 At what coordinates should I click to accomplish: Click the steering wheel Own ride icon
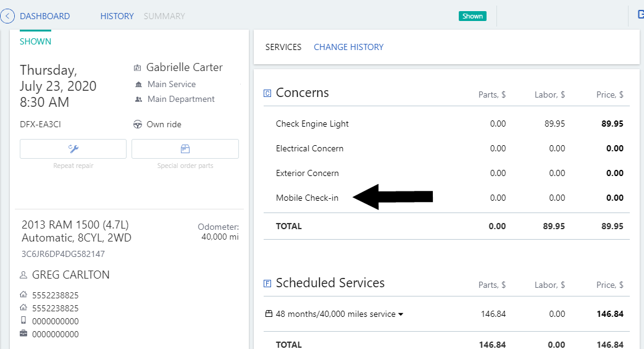pyautogui.click(x=138, y=124)
